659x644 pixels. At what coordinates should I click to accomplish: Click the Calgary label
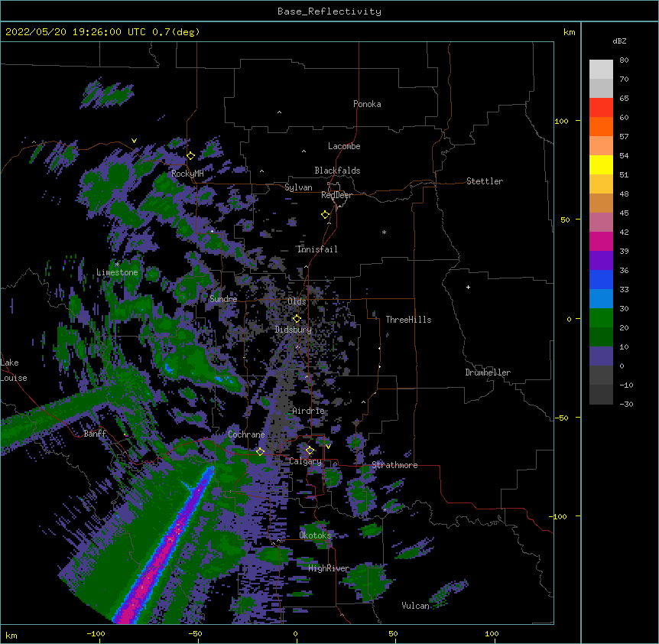pos(306,461)
